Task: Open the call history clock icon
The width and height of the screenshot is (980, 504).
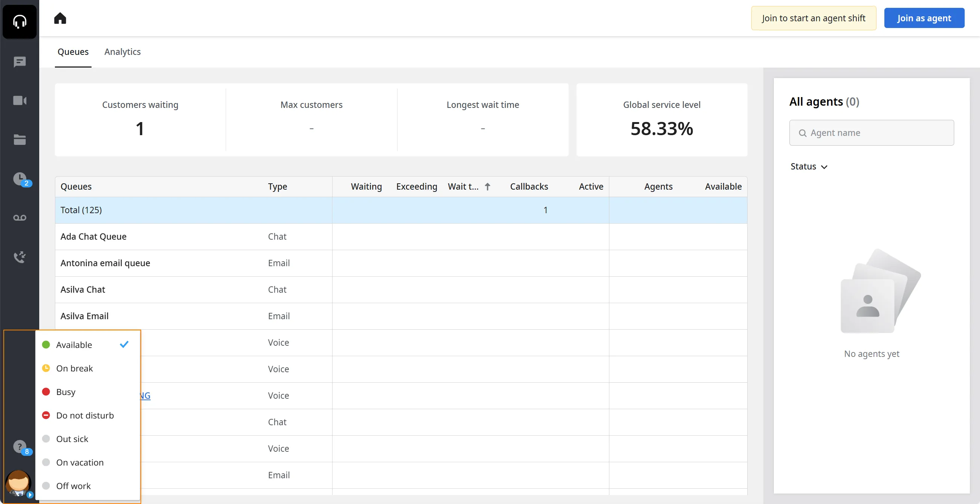Action: pos(21,179)
